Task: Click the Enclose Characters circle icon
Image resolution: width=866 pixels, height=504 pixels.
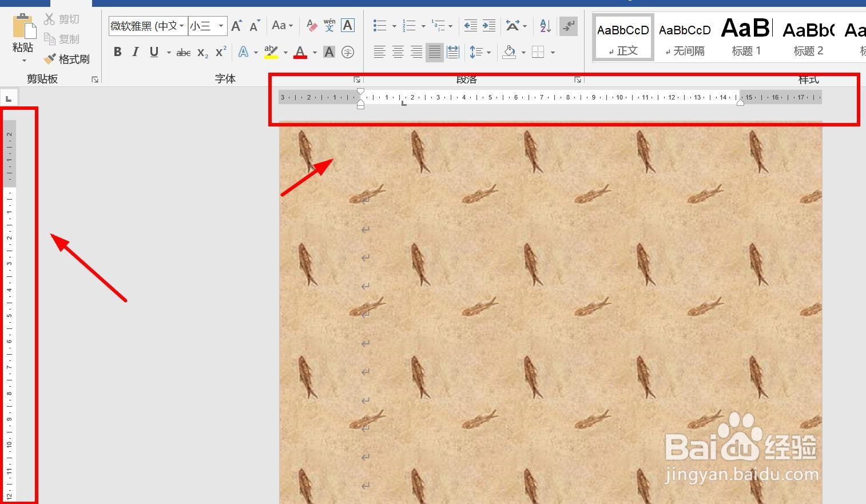Action: [x=347, y=52]
